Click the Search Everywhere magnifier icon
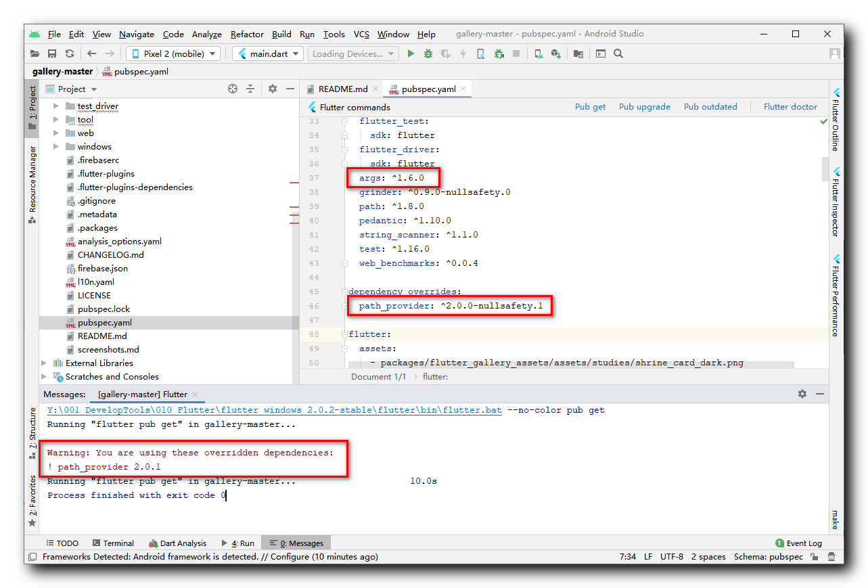Screen dimensions: 868x588 click(618, 53)
